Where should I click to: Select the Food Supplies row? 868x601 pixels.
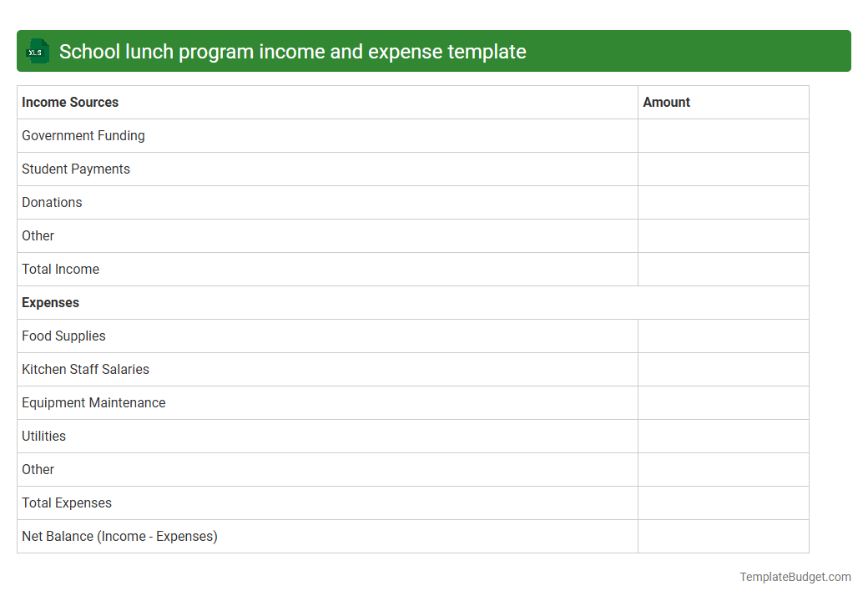[63, 336]
